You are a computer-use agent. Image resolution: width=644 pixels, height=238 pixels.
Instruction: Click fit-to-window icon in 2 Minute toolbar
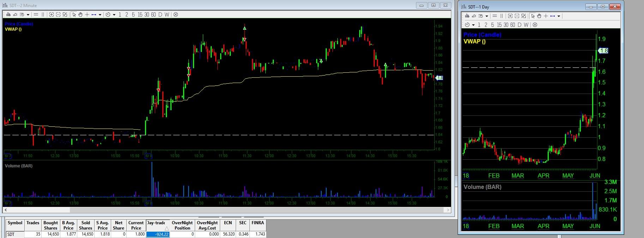65,14
